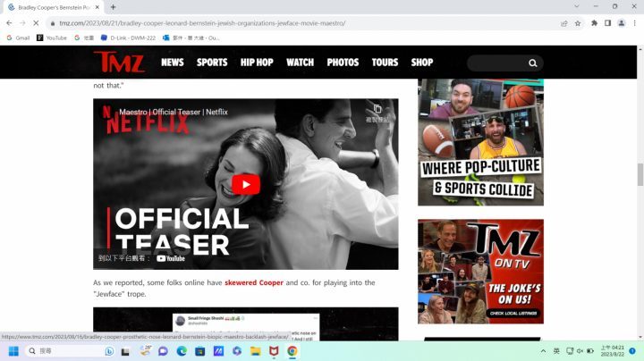Open the PHOTOS section

(343, 63)
